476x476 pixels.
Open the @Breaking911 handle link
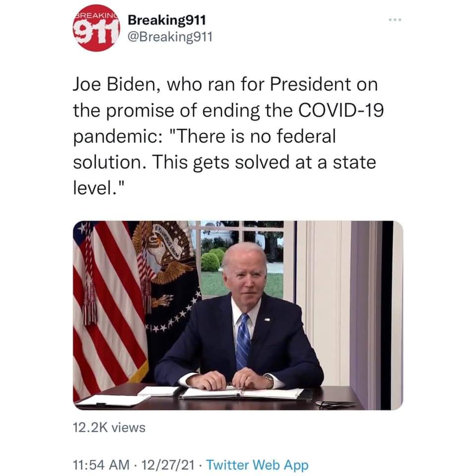point(170,37)
